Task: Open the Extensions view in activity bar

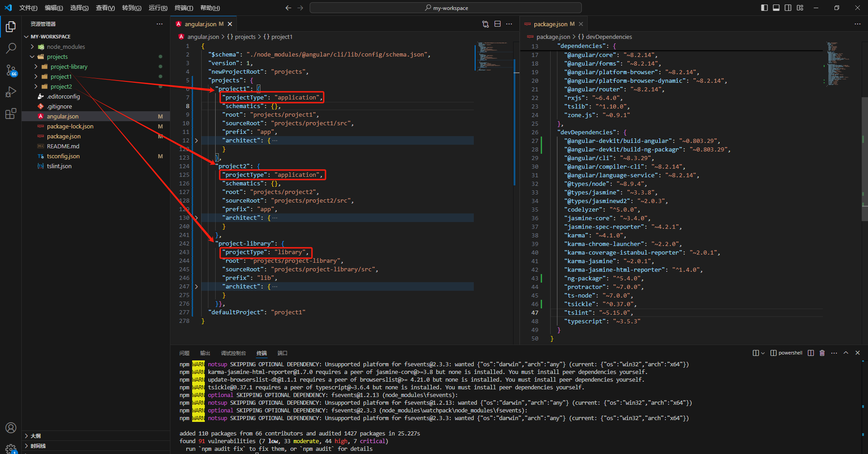Action: [11, 114]
